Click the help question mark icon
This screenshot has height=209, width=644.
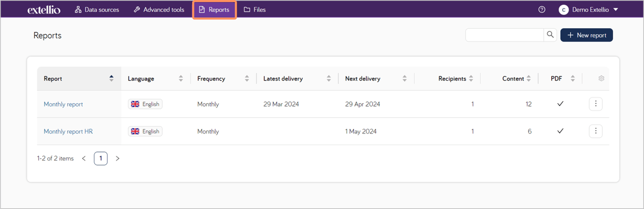point(542,9)
